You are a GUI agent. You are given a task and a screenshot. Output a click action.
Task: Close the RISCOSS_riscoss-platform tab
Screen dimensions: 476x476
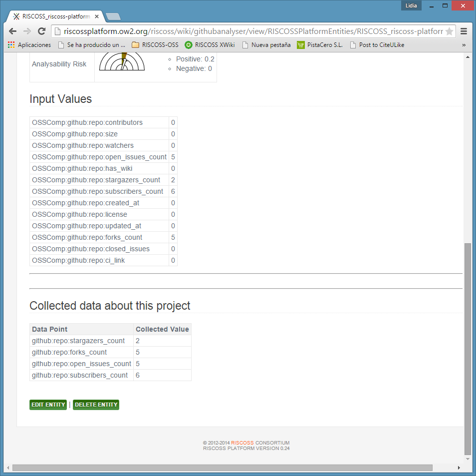(x=97, y=16)
